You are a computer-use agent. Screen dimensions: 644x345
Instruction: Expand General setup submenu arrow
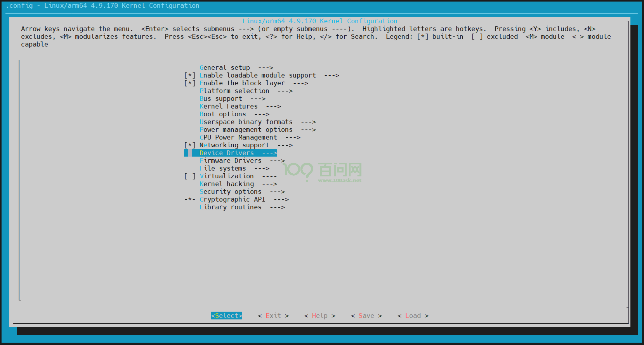[x=266, y=68]
